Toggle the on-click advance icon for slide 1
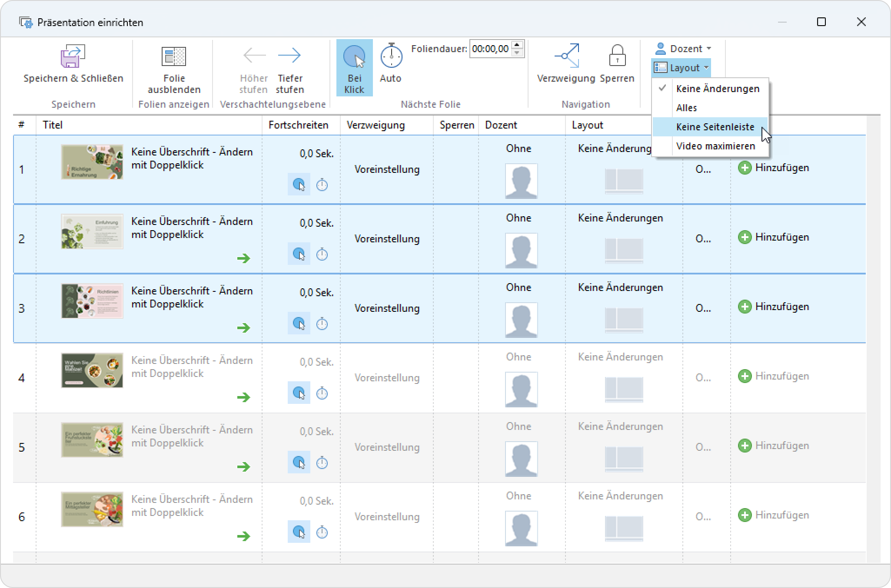 (299, 185)
